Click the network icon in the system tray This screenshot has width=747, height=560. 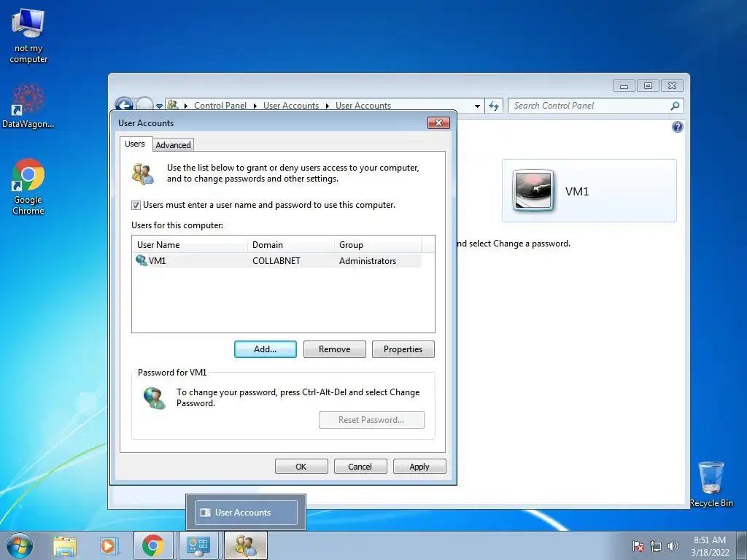(x=656, y=546)
